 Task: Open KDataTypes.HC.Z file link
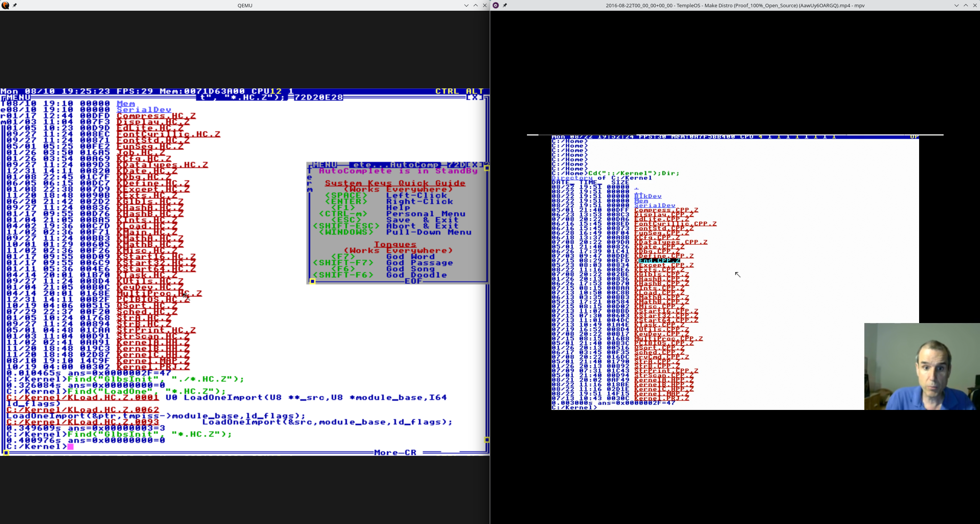(x=162, y=165)
